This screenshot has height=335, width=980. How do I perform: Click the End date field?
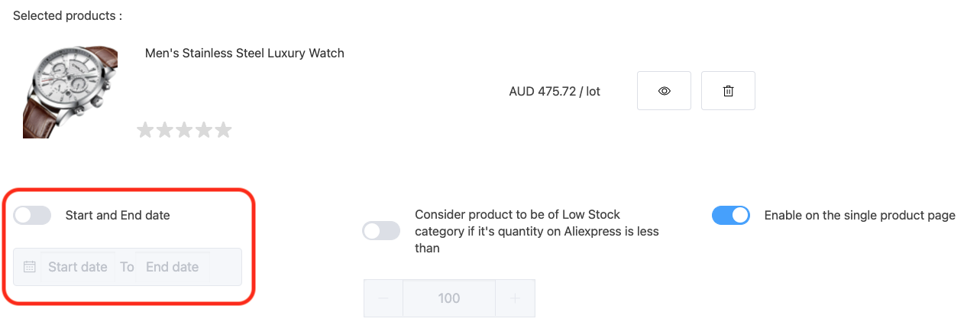(172, 267)
